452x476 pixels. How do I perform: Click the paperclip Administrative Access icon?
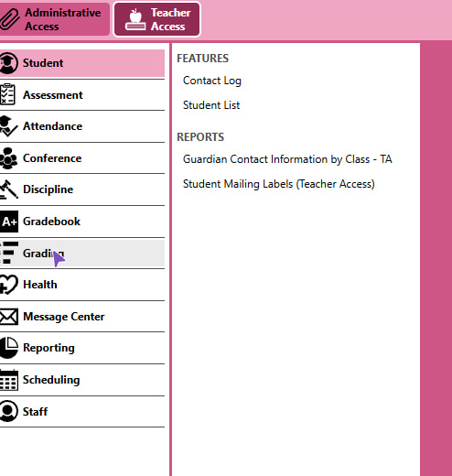click(9, 19)
